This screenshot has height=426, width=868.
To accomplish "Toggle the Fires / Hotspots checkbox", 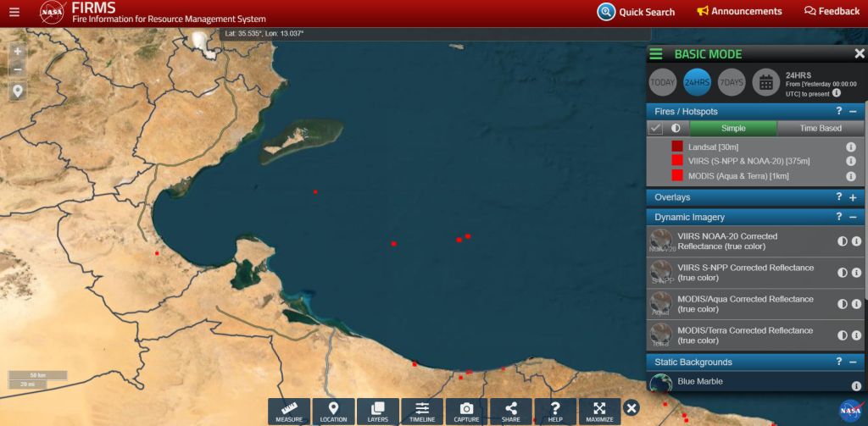I will 655,128.
